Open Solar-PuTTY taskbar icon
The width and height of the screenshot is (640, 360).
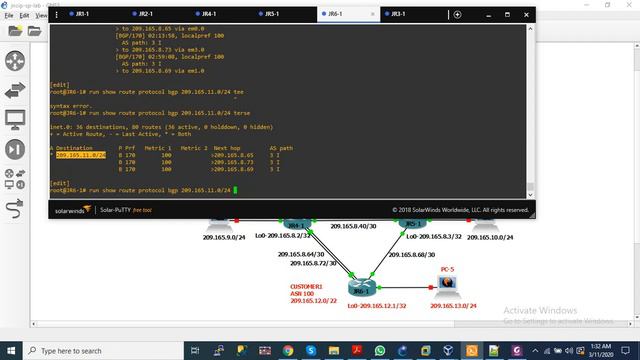click(471, 351)
